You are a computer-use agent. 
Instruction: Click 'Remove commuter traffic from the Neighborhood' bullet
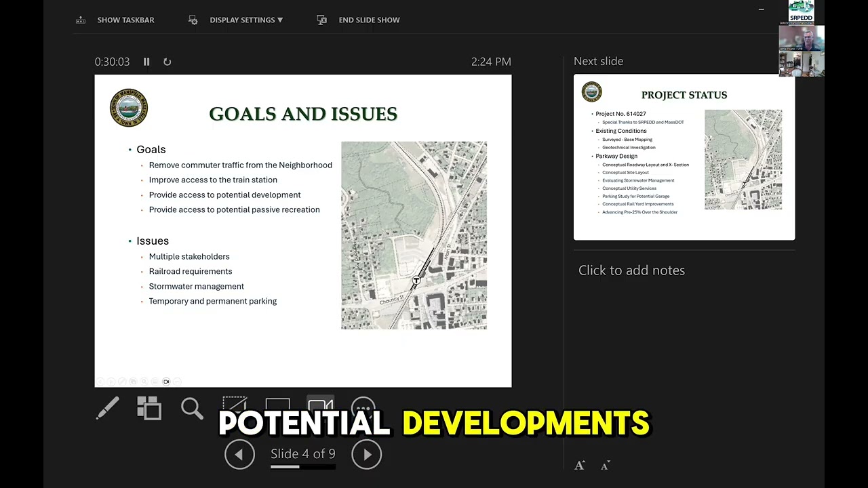pos(241,165)
